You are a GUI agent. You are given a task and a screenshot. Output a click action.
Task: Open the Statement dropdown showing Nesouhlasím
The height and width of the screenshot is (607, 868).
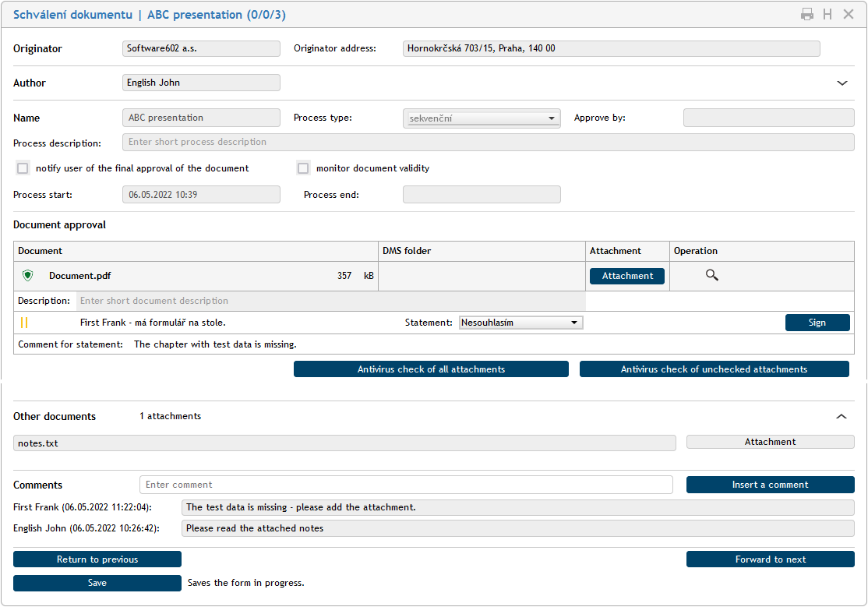(x=520, y=323)
